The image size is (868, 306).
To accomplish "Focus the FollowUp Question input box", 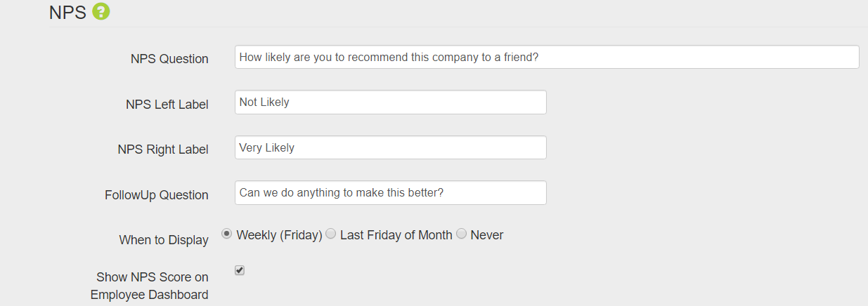I will (x=391, y=193).
